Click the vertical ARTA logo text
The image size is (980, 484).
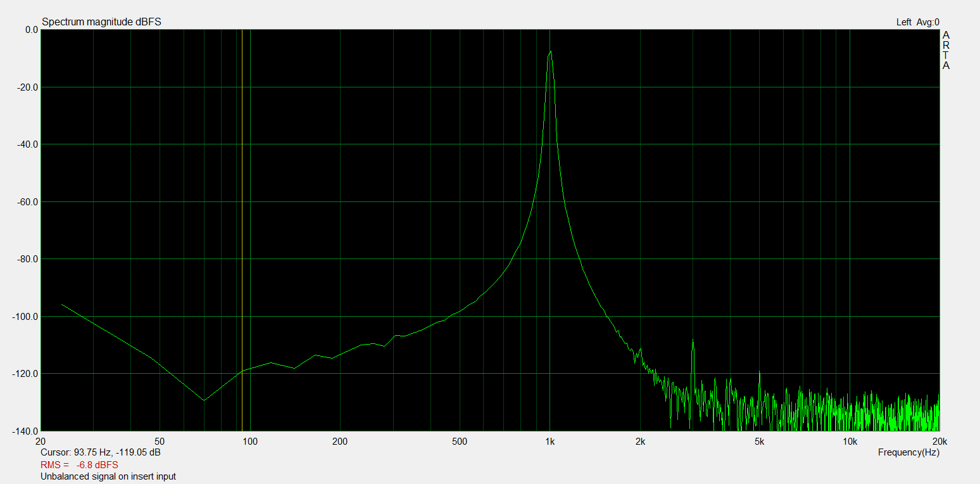[946, 50]
